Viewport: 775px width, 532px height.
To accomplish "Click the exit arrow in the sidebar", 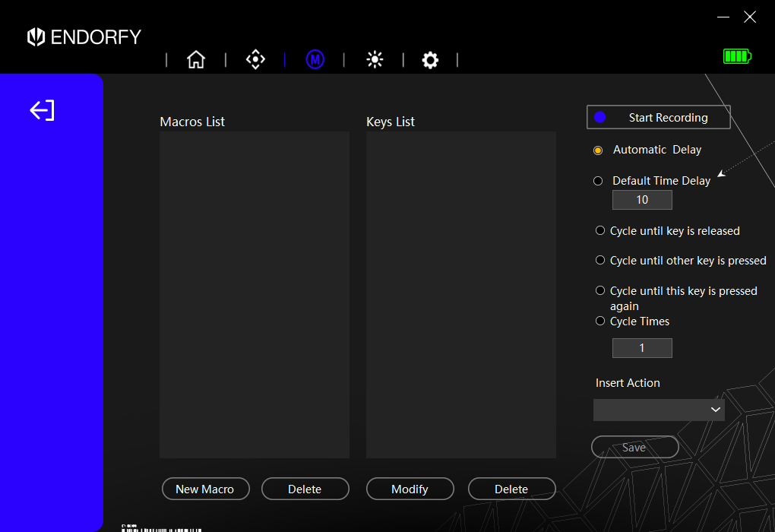I will coord(42,109).
